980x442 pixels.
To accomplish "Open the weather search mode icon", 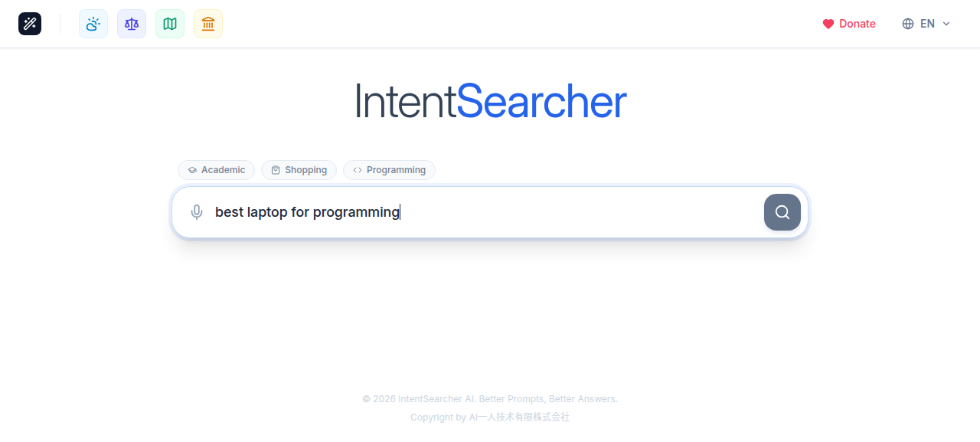I will (x=93, y=24).
